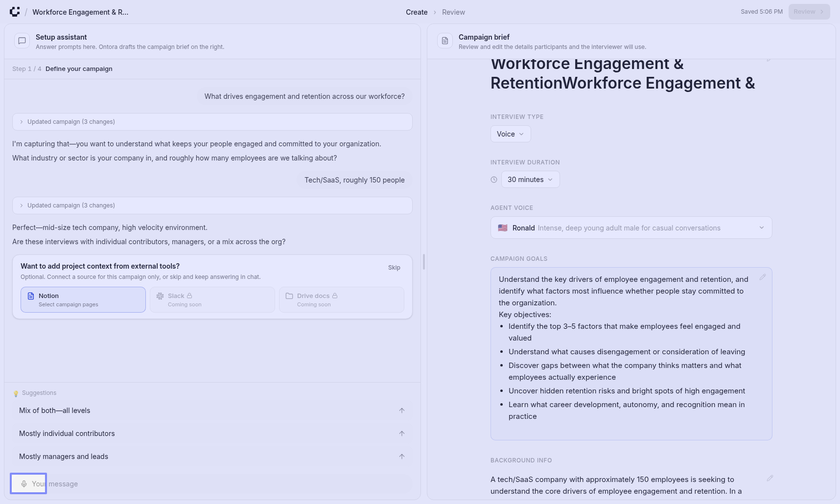840x504 pixels.
Task: Click the Ontora logo icon
Action: 15,12
